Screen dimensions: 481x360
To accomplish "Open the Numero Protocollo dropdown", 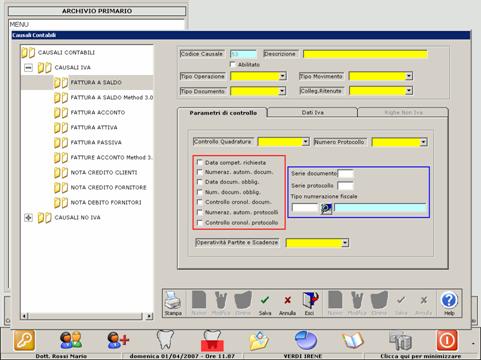I will (x=423, y=142).
